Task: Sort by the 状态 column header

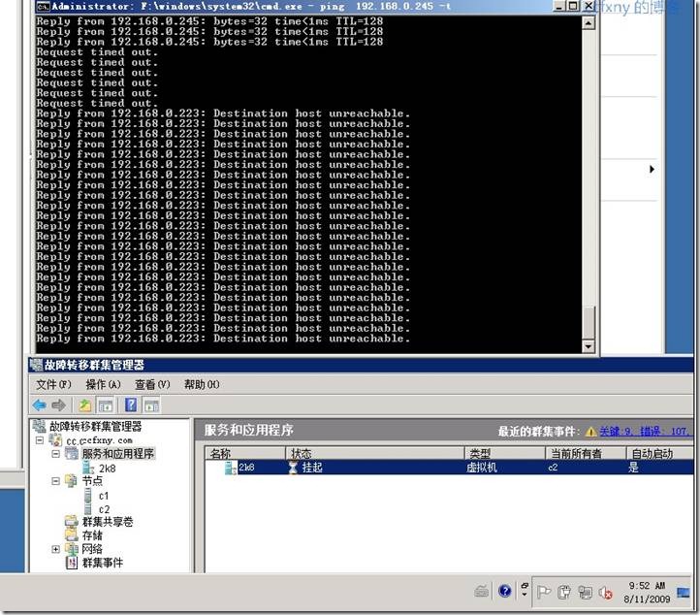Action: [x=375, y=453]
